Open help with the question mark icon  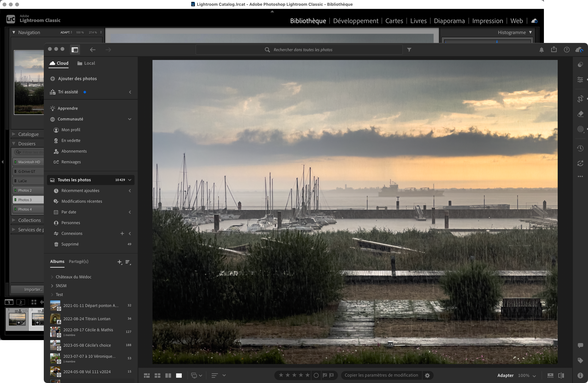(x=567, y=50)
